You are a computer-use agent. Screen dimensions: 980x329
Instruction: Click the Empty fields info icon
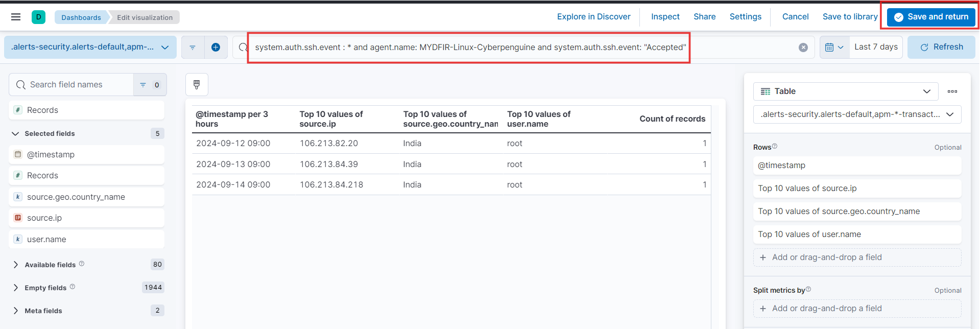click(x=73, y=287)
